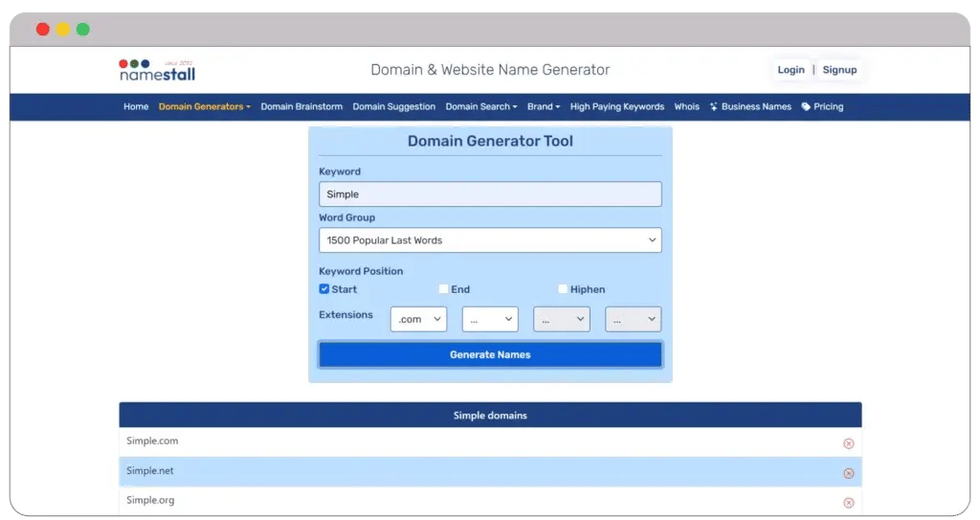Enable the End keyword position checkbox
Screen dimensions: 980x520
tap(443, 289)
